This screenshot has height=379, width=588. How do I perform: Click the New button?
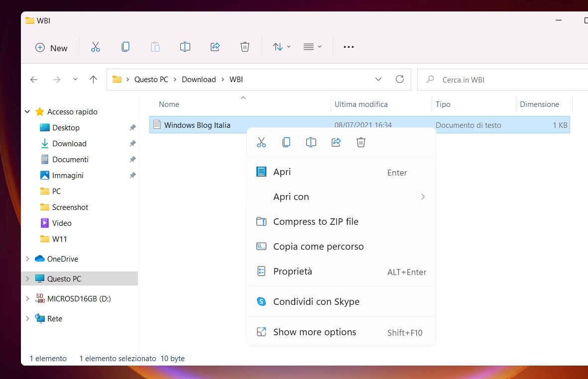(x=51, y=48)
